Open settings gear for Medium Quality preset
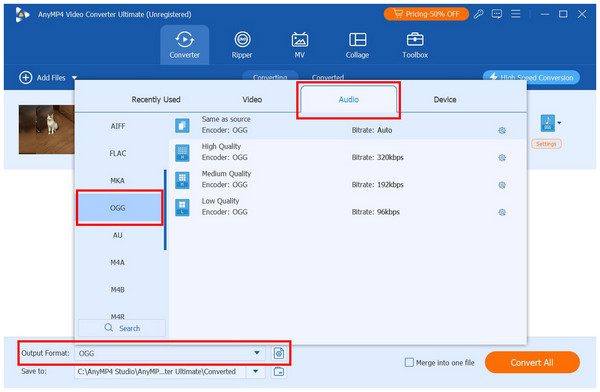Viewport: 600px width, 392px height. (502, 185)
